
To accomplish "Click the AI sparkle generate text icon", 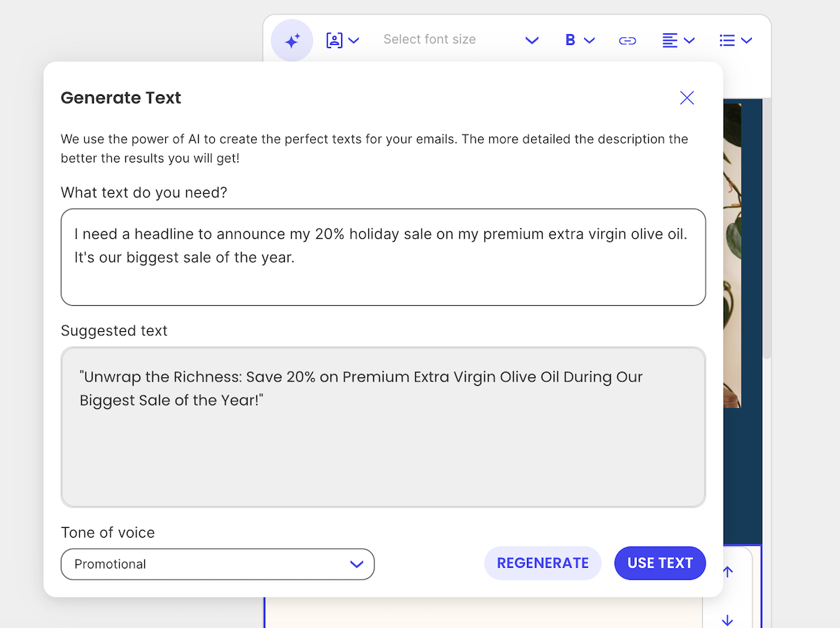I will 292,41.
